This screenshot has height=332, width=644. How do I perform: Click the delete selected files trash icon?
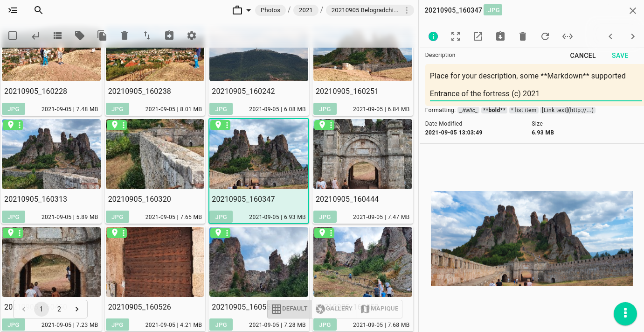124,35
